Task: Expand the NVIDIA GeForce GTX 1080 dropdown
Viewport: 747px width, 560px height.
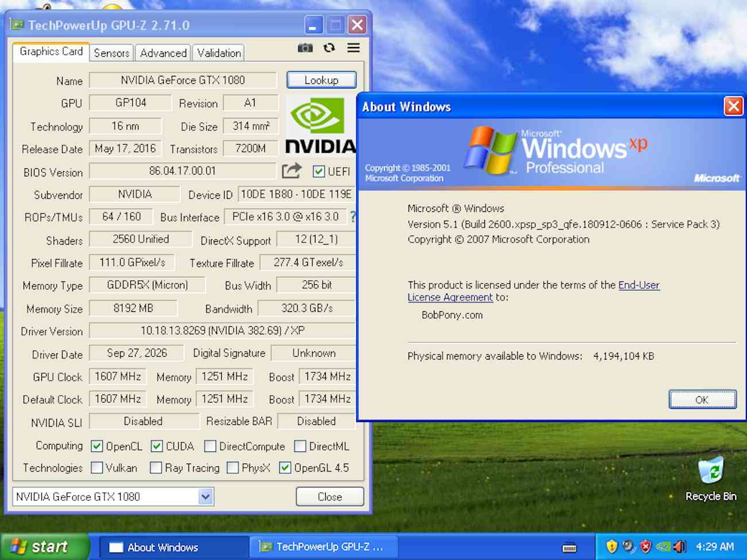Action: 206,496
